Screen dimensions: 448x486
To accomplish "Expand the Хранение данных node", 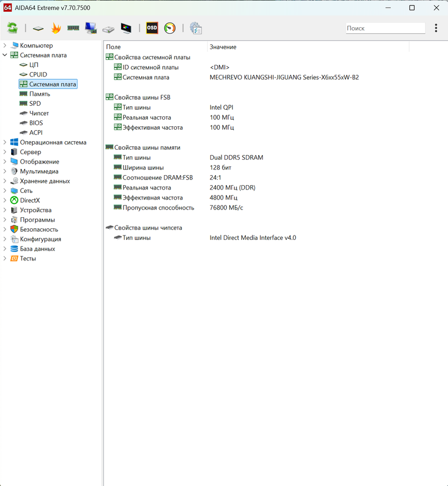I will 4,181.
